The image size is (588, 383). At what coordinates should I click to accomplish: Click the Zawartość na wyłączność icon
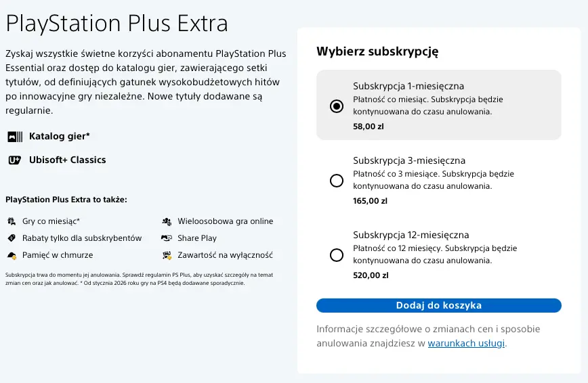pyautogui.click(x=167, y=255)
